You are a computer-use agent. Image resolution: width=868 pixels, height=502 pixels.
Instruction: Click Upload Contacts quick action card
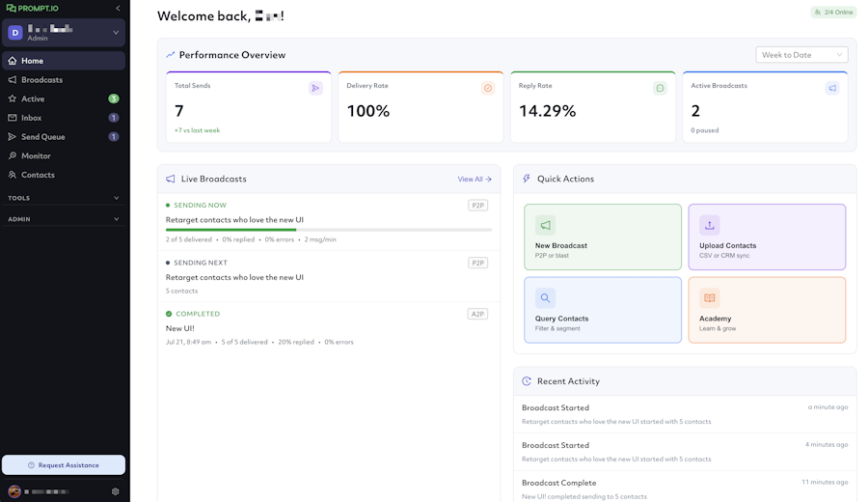tap(767, 237)
